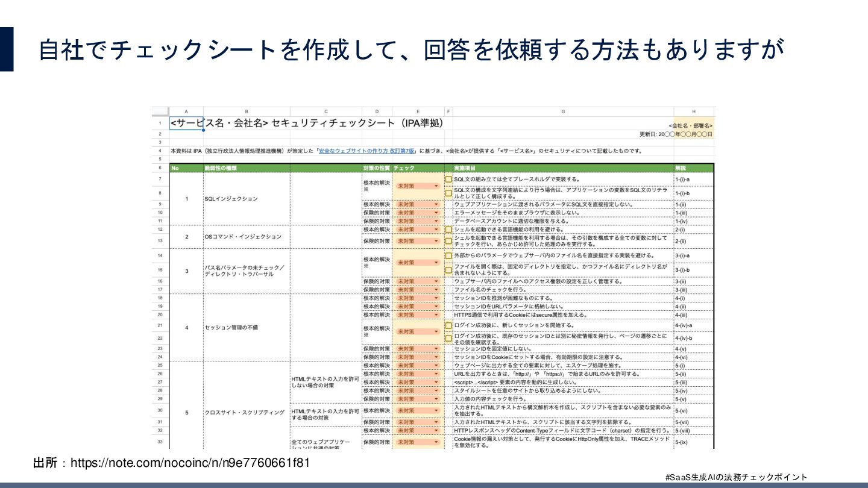Screen dimensions: 868x488
Task: Click HTMLテキストの入力を許可する場合の対策 cell
Action: click(325, 414)
